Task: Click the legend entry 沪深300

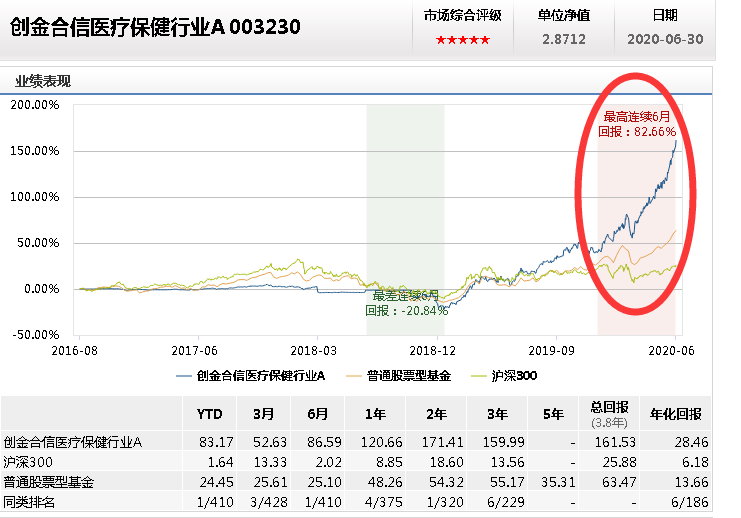Action: point(504,376)
